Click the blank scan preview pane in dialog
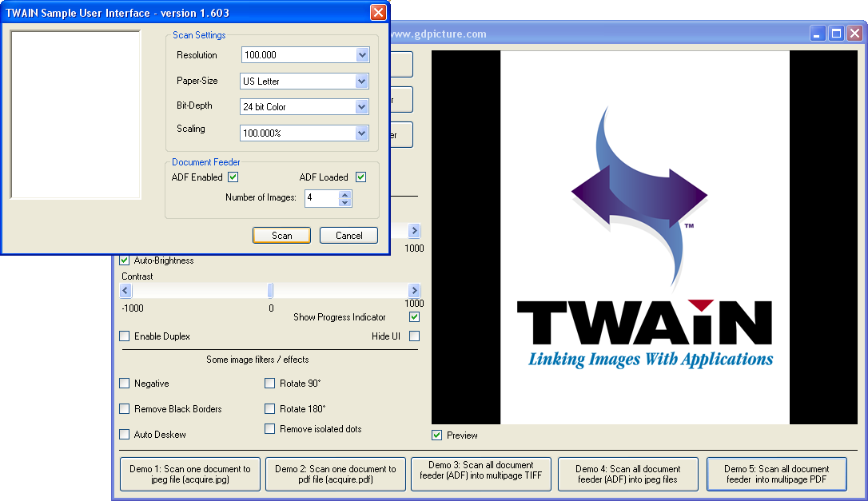Screen dimensions: 868x501 pos(75,114)
